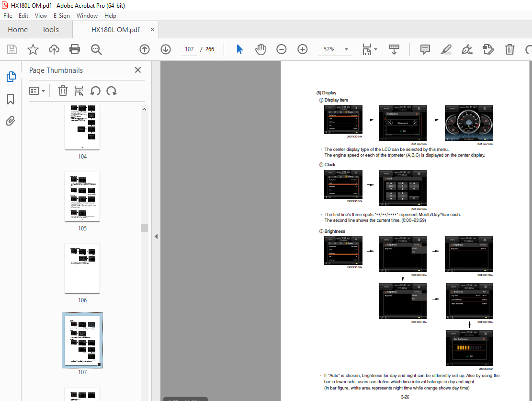Screen dimensions: 532x401
Task: Open the Bookmarks sidebar panel
Action: (11, 99)
